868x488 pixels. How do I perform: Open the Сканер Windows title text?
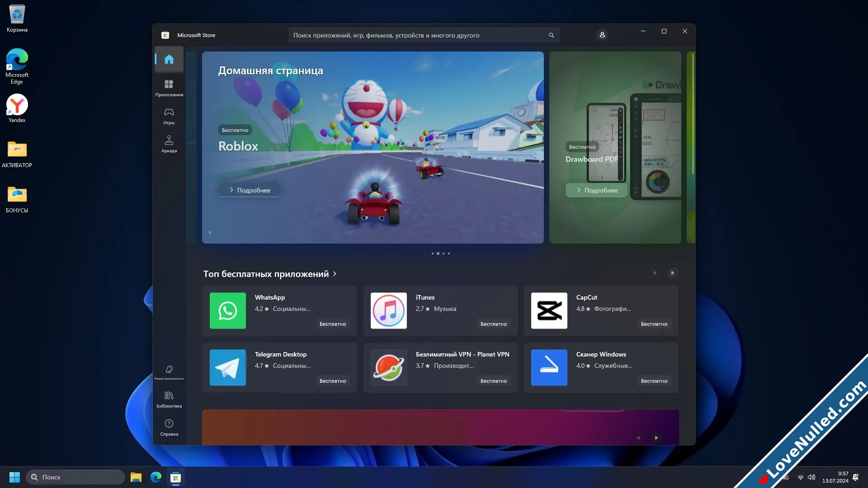coord(601,354)
